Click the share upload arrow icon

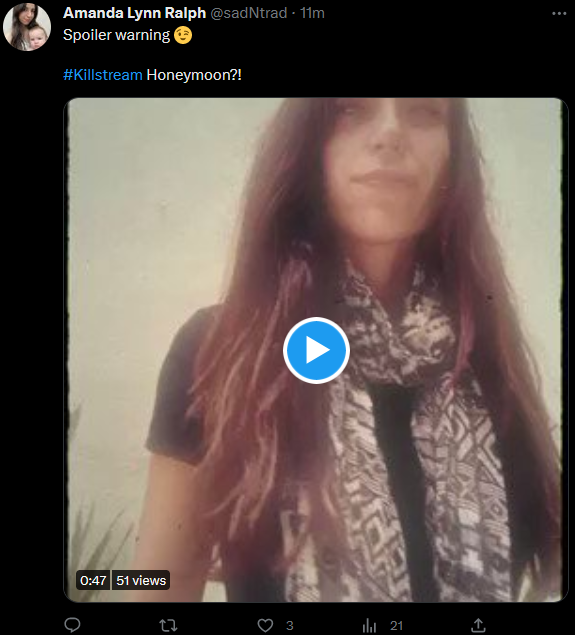pos(478,625)
